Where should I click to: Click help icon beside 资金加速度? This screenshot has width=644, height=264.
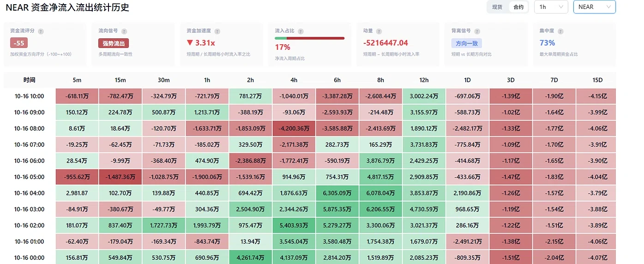click(x=217, y=31)
